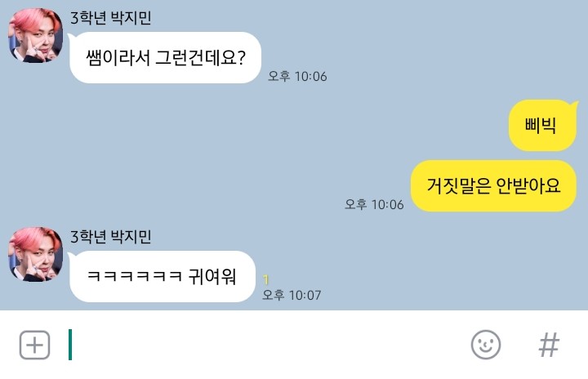Click the green text cursor in input bar
Screen dimensions: 588x379
pyautogui.click(x=70, y=345)
